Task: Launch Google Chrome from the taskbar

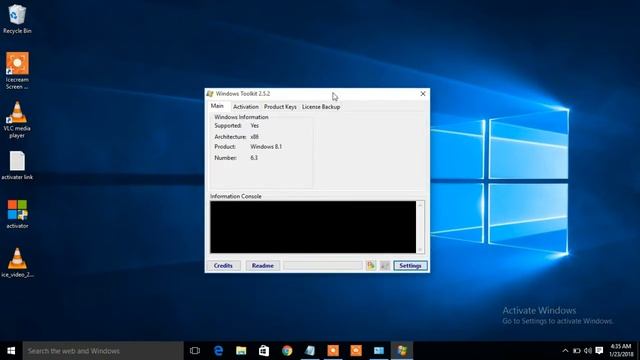Action: 287,351
